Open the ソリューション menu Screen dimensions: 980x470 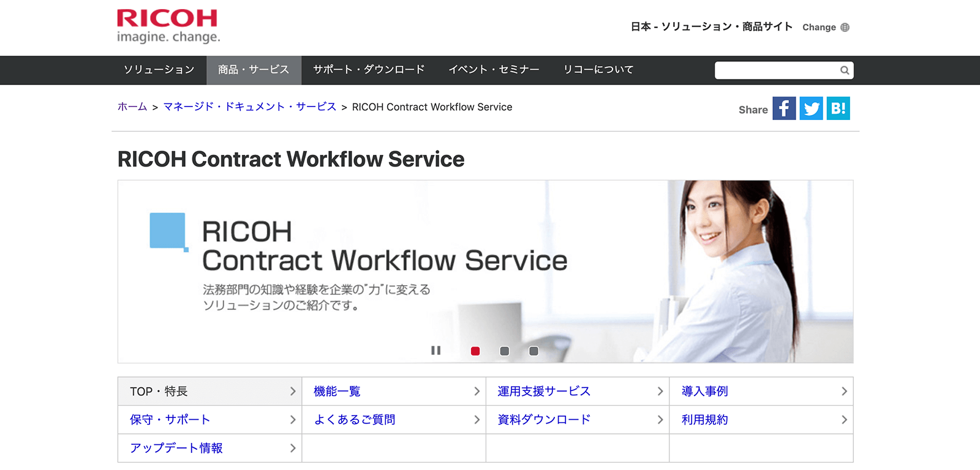click(159, 70)
